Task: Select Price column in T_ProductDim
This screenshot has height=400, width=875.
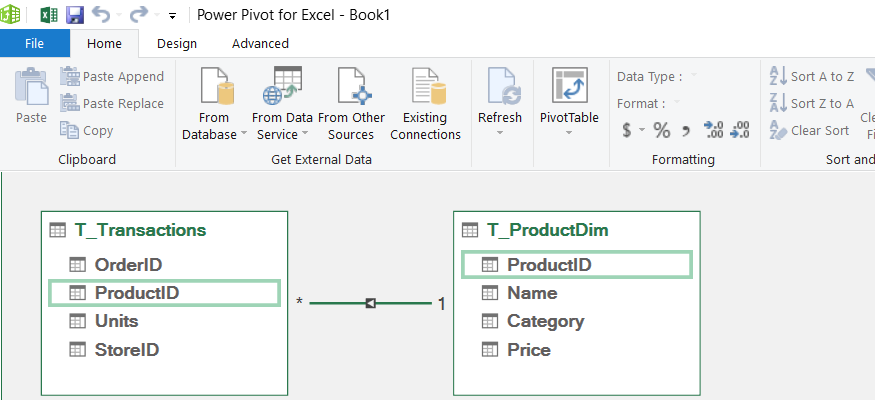Action: point(577,350)
